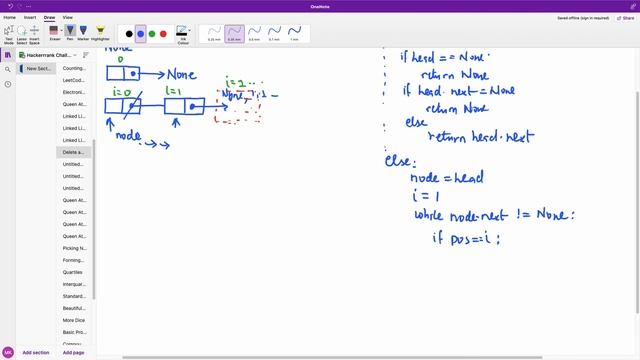The height and width of the screenshot is (360, 640).
Task: Open the account avatar at sidebar bottom
Action: pyautogui.click(x=8, y=352)
